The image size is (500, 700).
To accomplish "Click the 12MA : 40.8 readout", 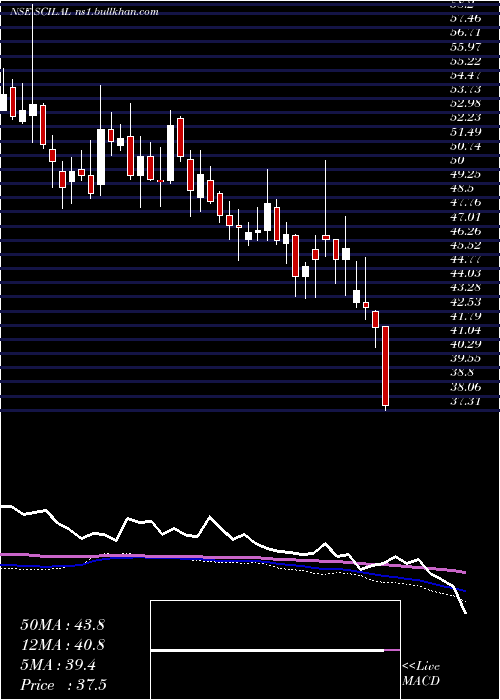I will pyautogui.click(x=62, y=645).
